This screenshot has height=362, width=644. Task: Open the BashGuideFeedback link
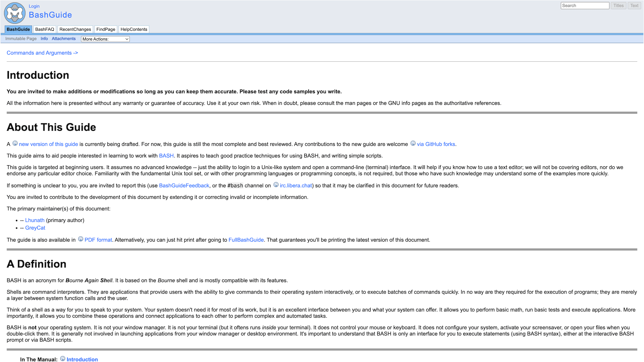point(184,186)
